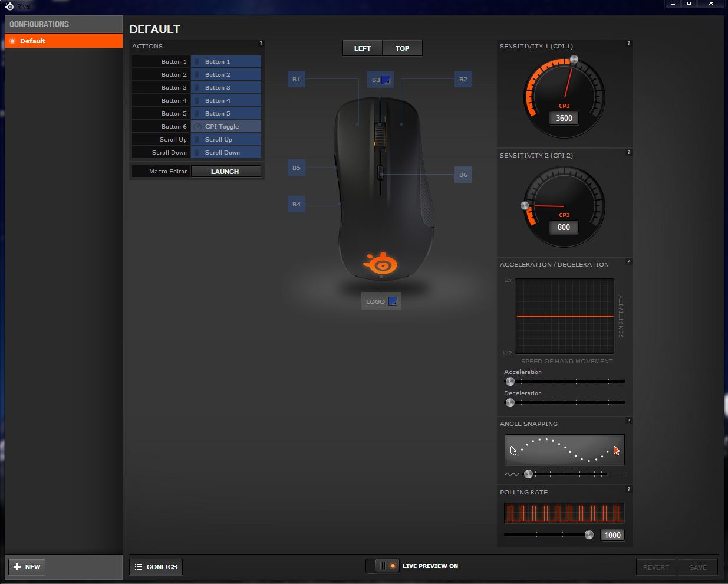Select the B6 CPI button label
Screen dimensions: 728x584
tap(463, 175)
